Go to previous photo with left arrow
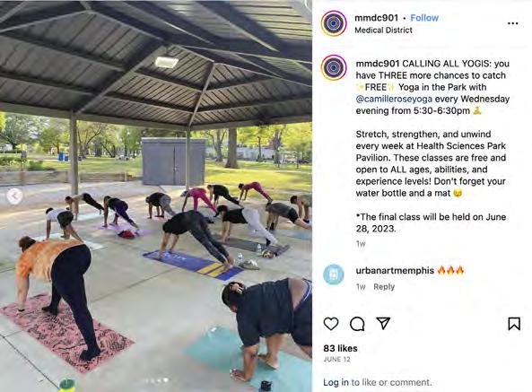The image size is (532, 392). (x=14, y=196)
